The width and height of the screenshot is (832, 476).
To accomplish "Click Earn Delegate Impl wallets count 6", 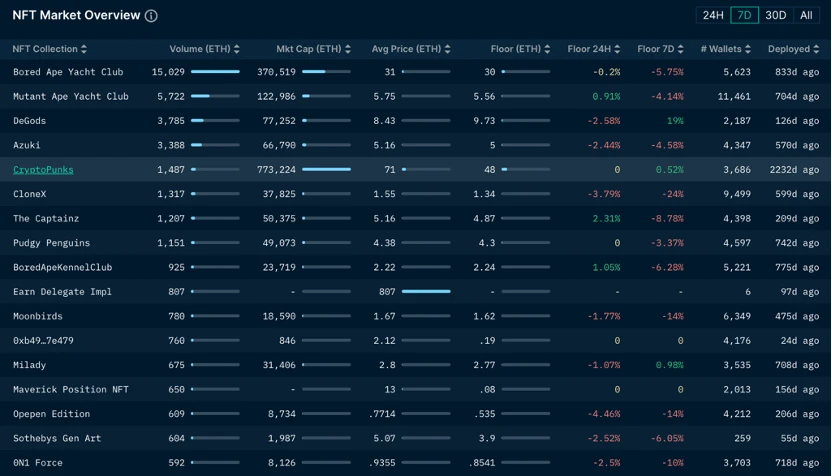I will tap(748, 292).
